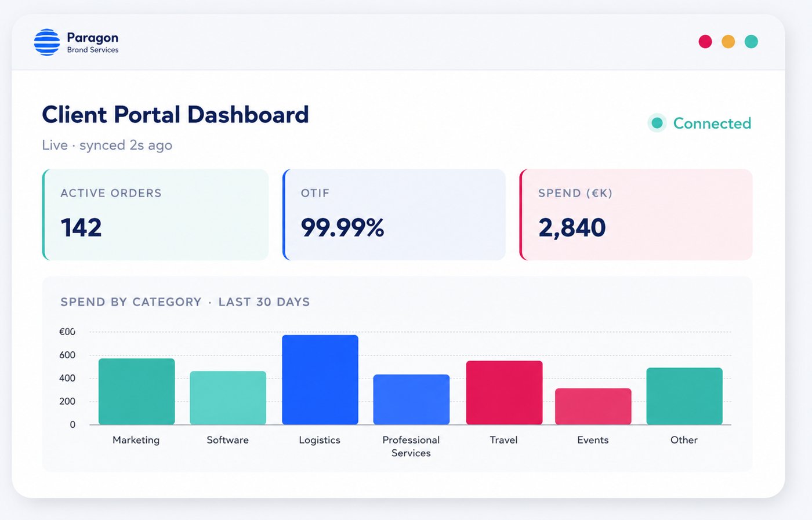Select the Software spend bar
812x520 pixels.
pyautogui.click(x=228, y=398)
